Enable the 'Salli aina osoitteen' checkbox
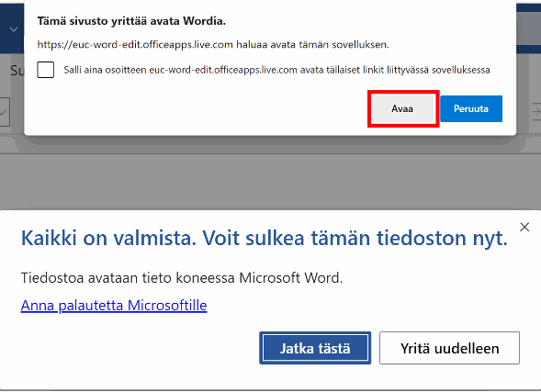The image size is (541, 392). click(x=46, y=70)
